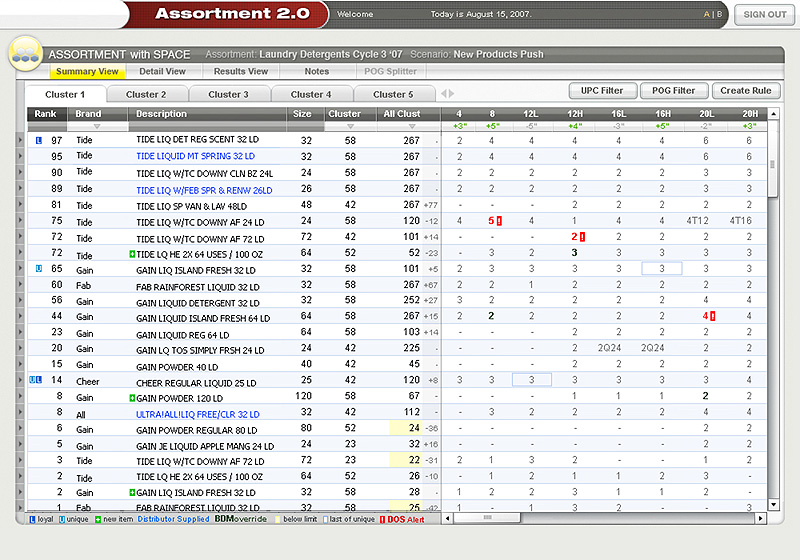Screen dimensions: 800x560
Task: Click '+77' delta beside TIDE LIQ SP VAN row
Action: (431, 205)
